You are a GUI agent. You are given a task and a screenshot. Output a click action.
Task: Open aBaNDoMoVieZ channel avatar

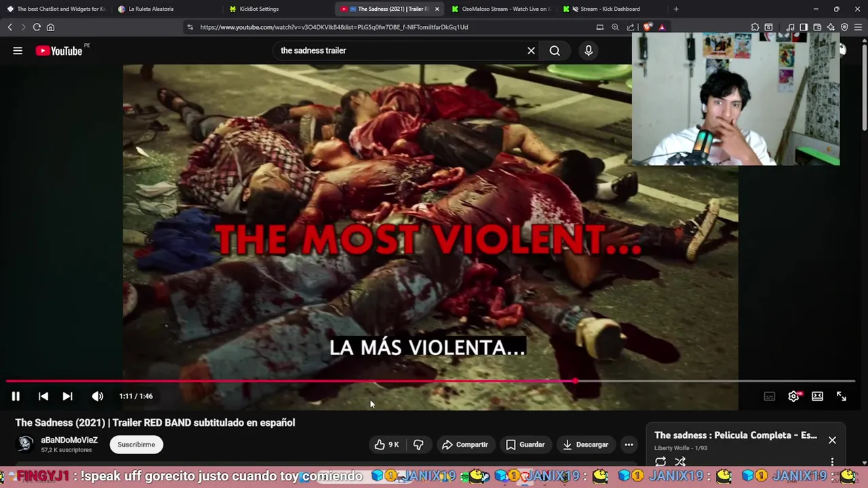click(26, 444)
